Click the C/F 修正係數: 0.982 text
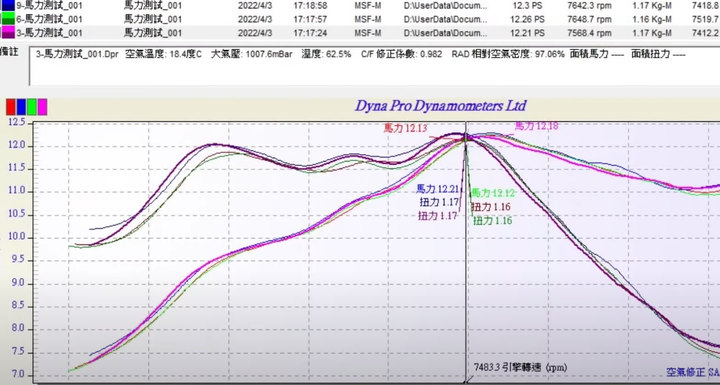The height and width of the screenshot is (385, 720). click(402, 54)
